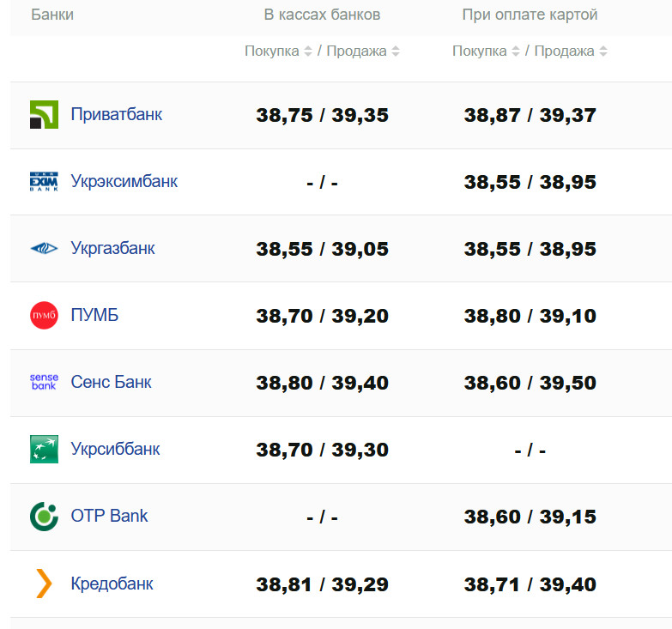Click the Ukreximbank EXIM logo
The width and height of the screenshot is (672, 629).
[x=44, y=182]
